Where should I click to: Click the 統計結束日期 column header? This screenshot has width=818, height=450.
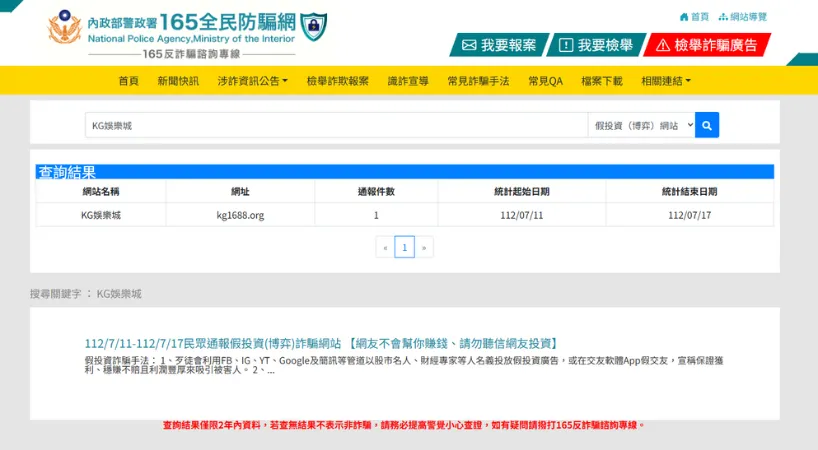click(x=690, y=191)
